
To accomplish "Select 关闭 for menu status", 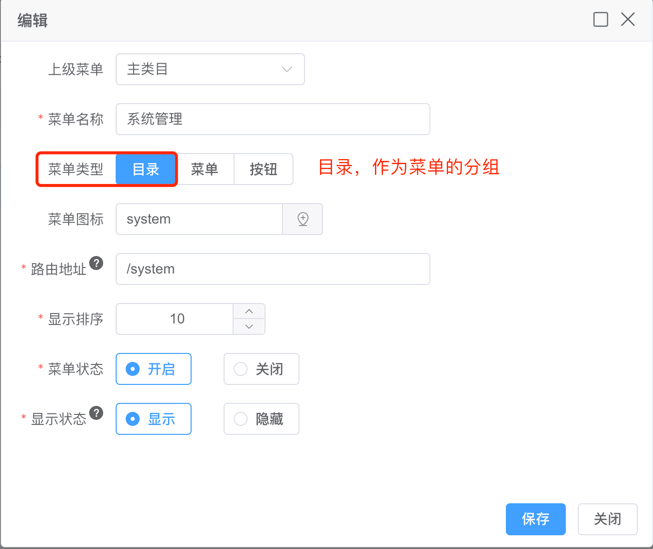I will (261, 369).
